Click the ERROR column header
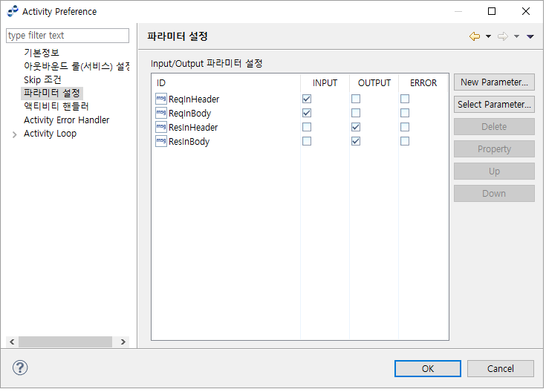 click(423, 83)
